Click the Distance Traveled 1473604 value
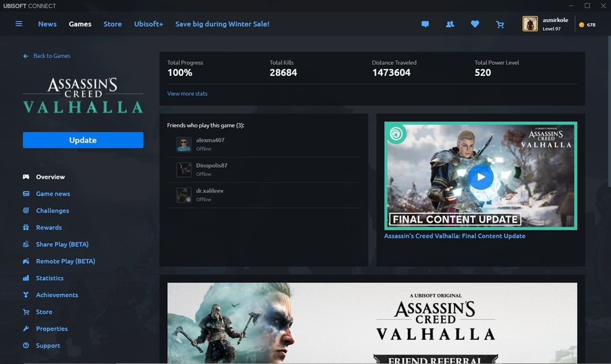Image resolution: width=611 pixels, height=364 pixels. pos(391,73)
